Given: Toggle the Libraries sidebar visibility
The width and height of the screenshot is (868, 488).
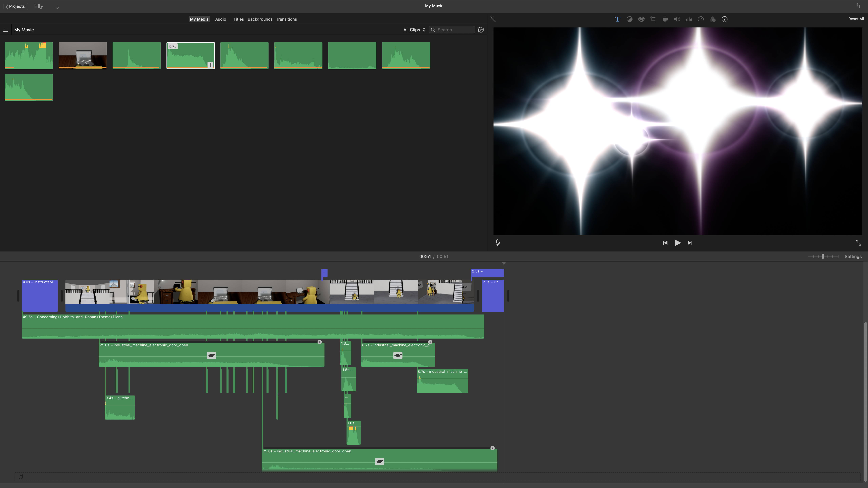Looking at the screenshot, I should coord(5,30).
